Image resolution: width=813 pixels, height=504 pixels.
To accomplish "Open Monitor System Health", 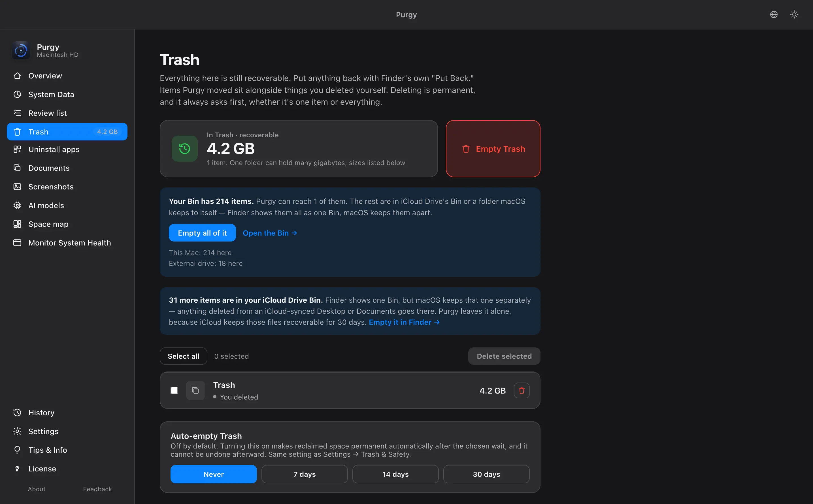I will click(x=67, y=243).
